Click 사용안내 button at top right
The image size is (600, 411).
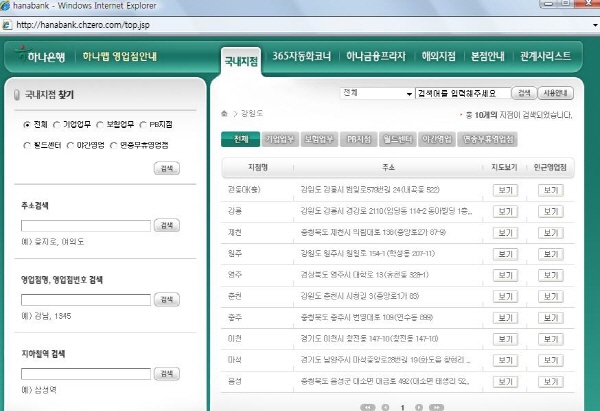pos(554,93)
